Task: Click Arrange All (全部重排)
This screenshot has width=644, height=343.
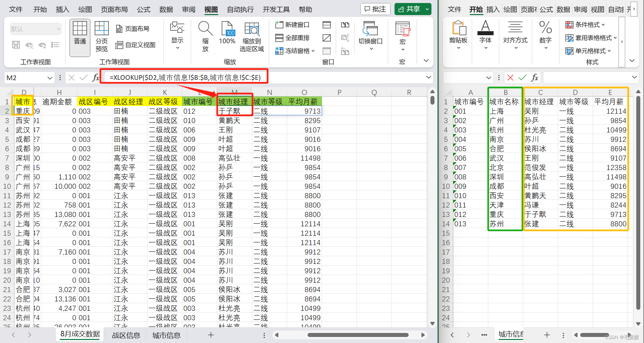Action: pyautogui.click(x=292, y=38)
